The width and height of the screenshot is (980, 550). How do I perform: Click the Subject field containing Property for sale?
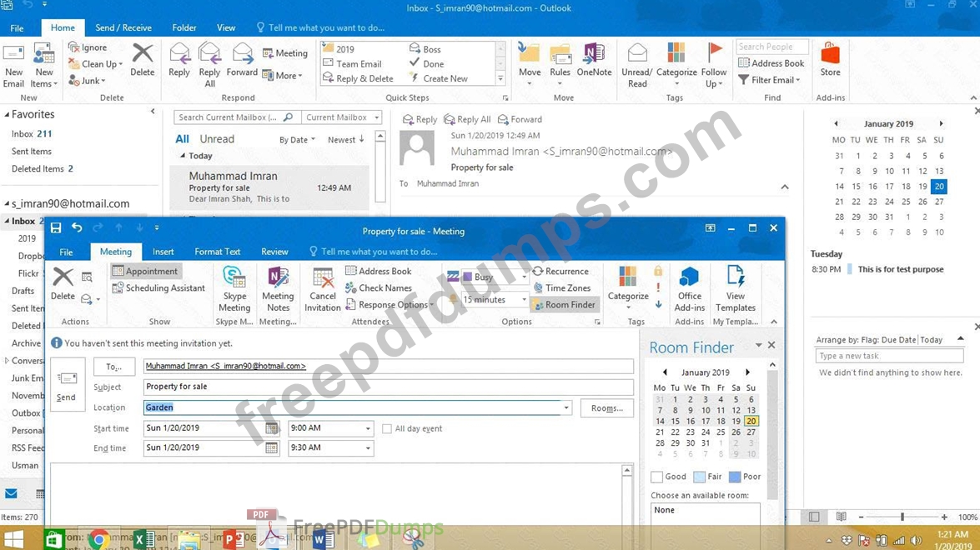point(388,387)
